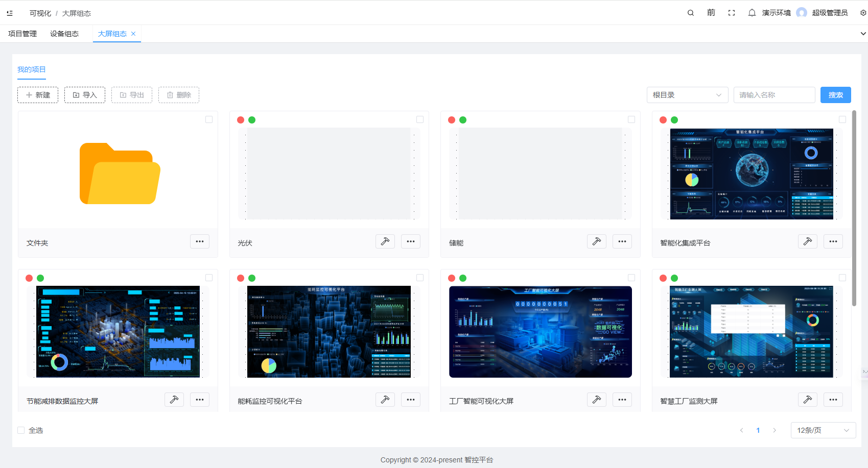Open more options for 光伏
Viewport: 868px width, 468px height.
click(x=411, y=241)
